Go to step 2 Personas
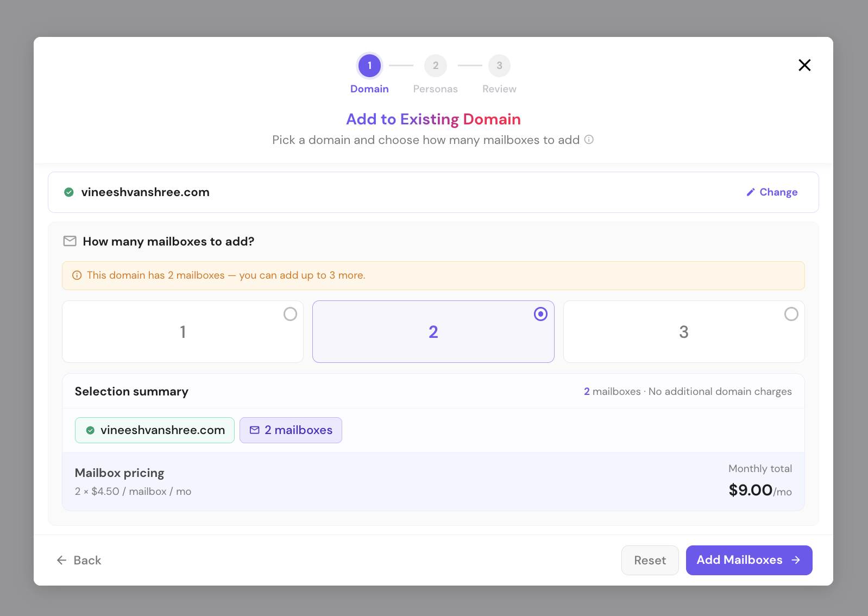The image size is (868, 616). [435, 74]
